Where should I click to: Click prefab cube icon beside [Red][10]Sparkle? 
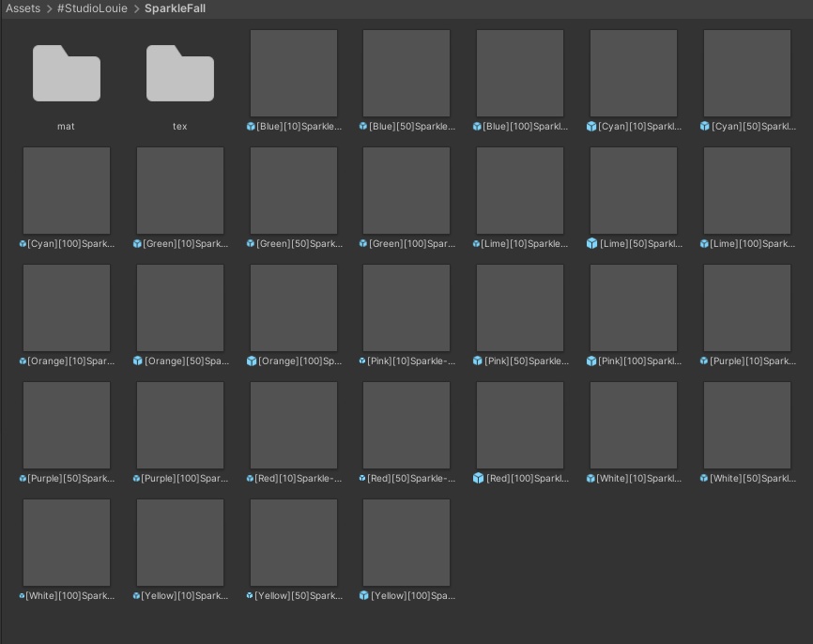coord(250,479)
